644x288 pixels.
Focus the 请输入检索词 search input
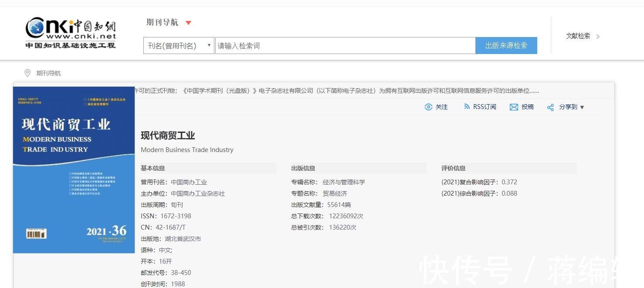345,46
